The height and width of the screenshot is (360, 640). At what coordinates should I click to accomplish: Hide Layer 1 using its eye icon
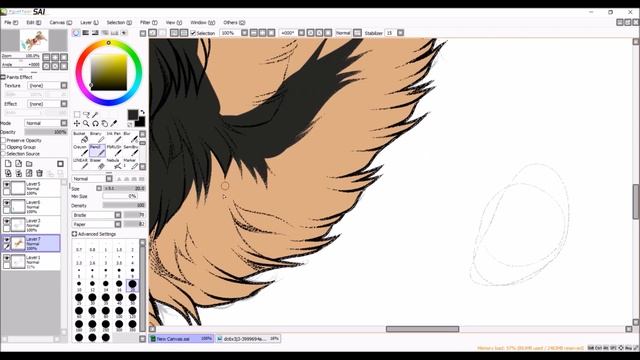(x=7, y=258)
